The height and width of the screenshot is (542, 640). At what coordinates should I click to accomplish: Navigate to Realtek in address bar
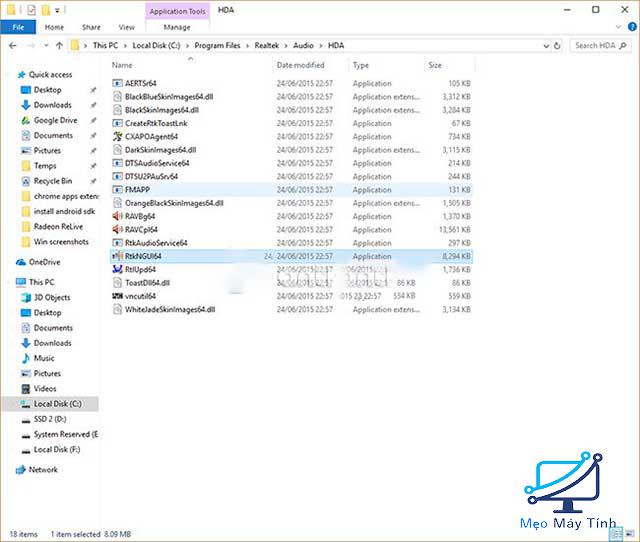click(267, 46)
